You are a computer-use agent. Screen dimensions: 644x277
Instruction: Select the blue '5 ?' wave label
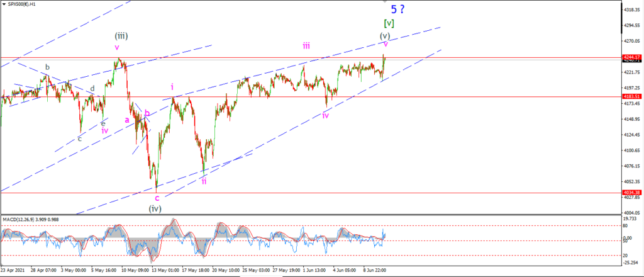tap(397, 9)
